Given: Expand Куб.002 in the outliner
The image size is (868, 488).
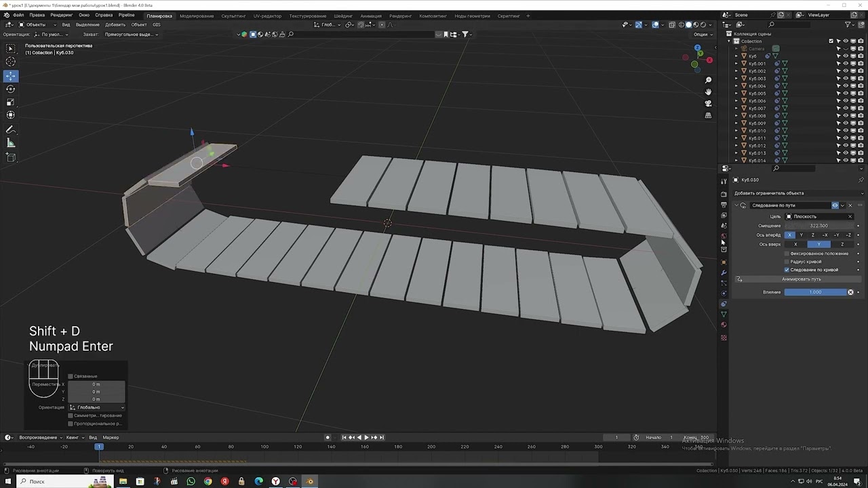Looking at the screenshot, I should (736, 71).
